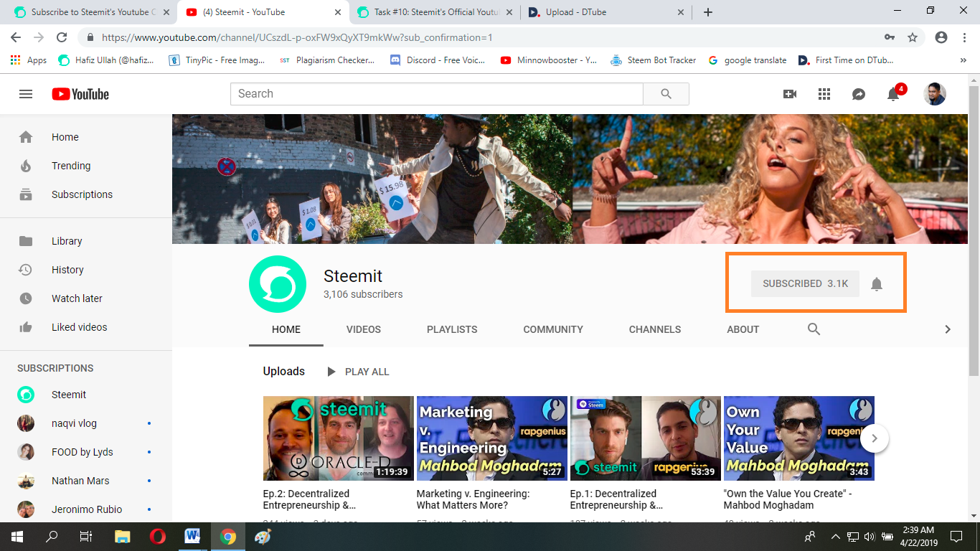Open the Word icon in the taskbar
Image resolution: width=980 pixels, height=551 pixels.
pyautogui.click(x=192, y=537)
